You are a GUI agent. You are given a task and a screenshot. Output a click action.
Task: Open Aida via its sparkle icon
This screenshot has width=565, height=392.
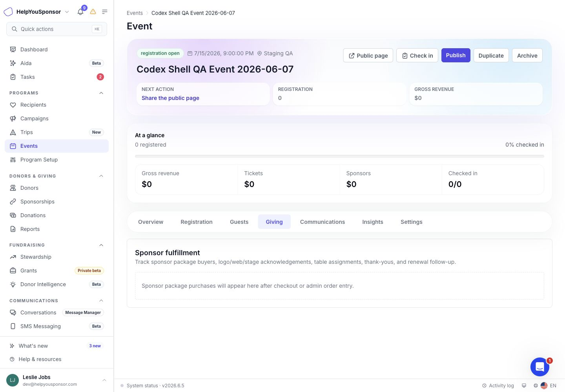coord(13,63)
